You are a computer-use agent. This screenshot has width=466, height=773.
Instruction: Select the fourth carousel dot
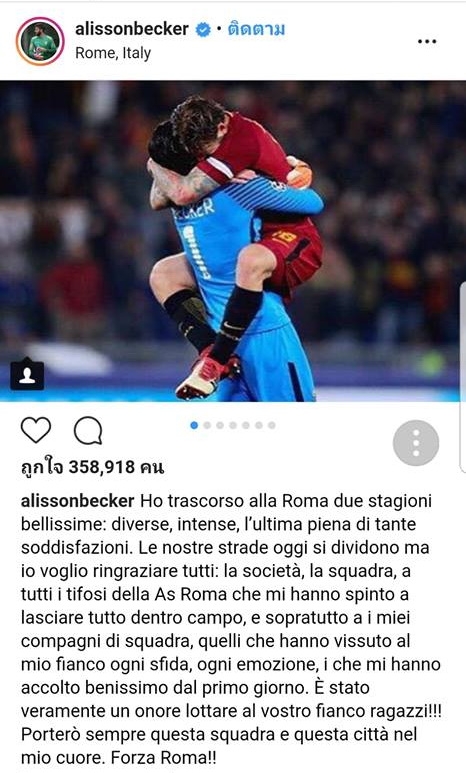pyautogui.click(x=233, y=425)
